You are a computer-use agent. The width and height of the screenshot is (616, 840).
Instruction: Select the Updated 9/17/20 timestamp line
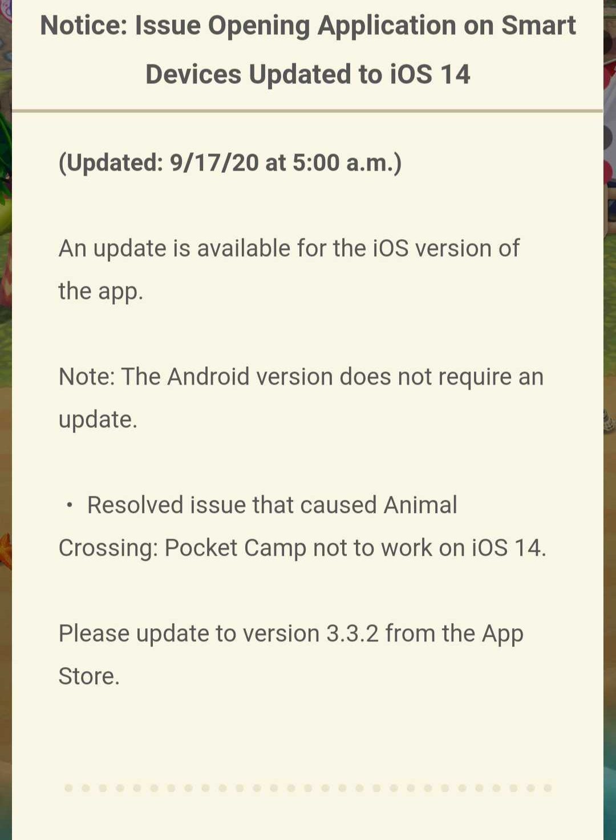(230, 163)
